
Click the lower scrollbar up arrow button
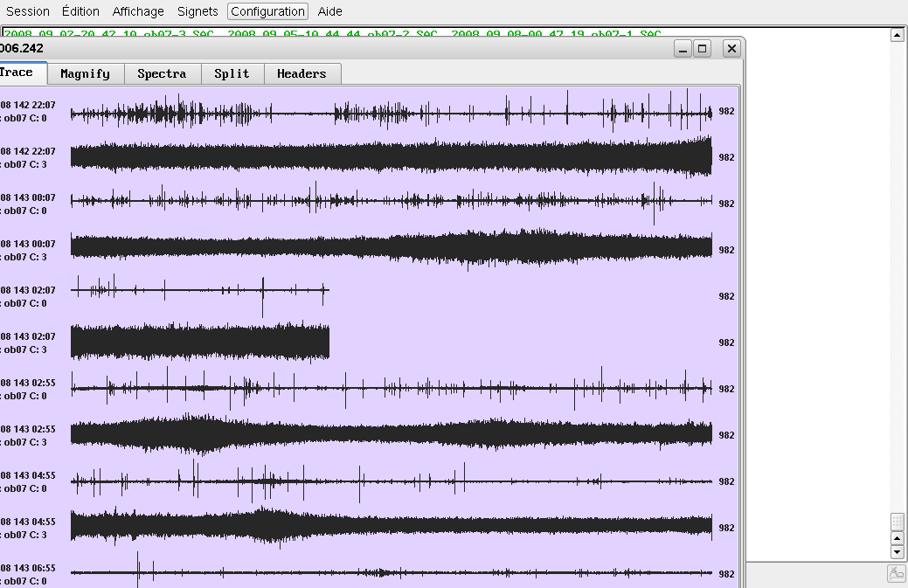[x=897, y=537]
